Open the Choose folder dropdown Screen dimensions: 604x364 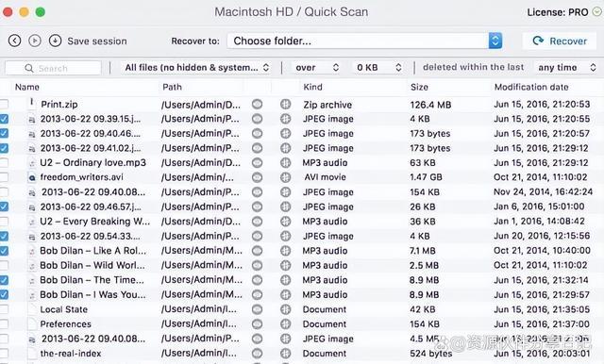364,41
